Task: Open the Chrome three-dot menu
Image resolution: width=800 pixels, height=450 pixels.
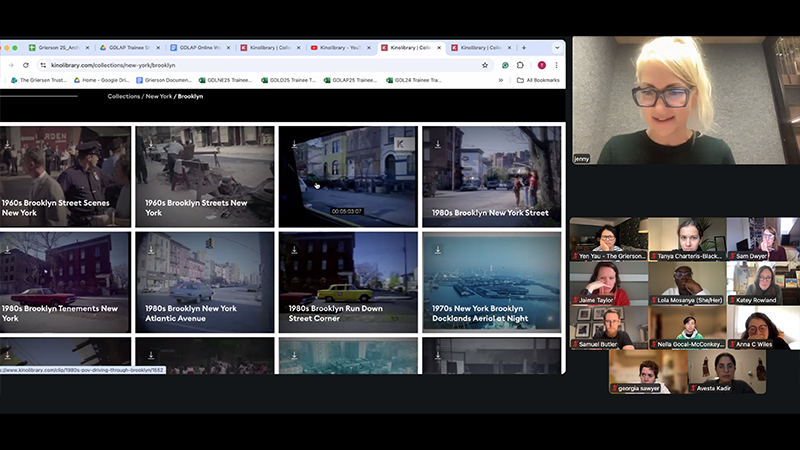Action: coord(556,65)
